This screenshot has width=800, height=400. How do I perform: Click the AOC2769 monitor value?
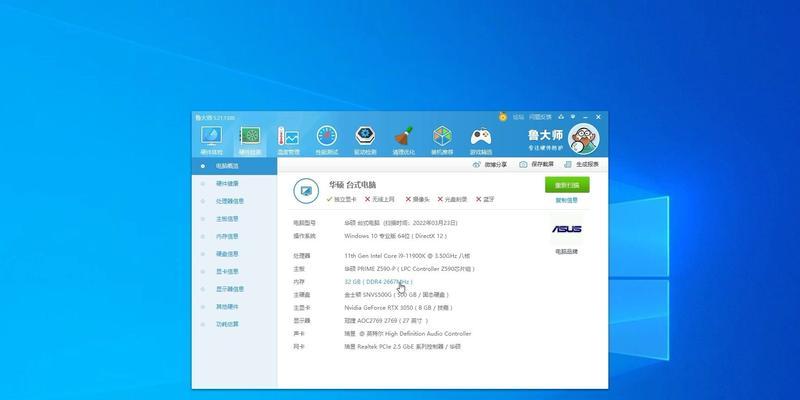pyautogui.click(x=386, y=320)
